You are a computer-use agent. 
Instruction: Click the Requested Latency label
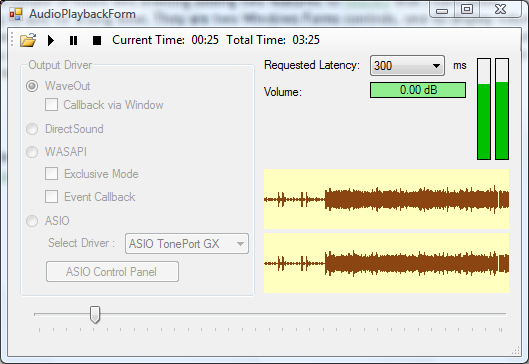click(312, 65)
